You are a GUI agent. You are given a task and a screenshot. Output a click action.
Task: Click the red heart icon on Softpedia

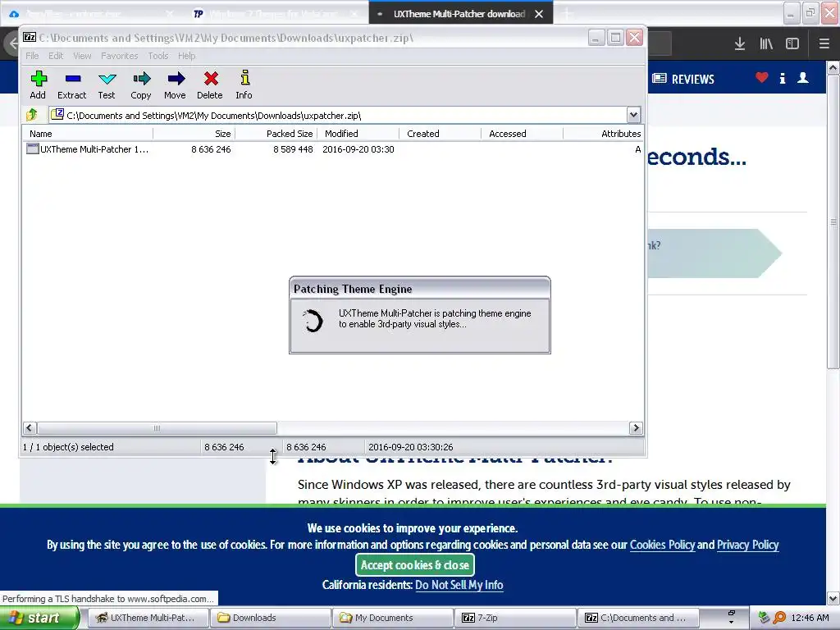pos(762,78)
